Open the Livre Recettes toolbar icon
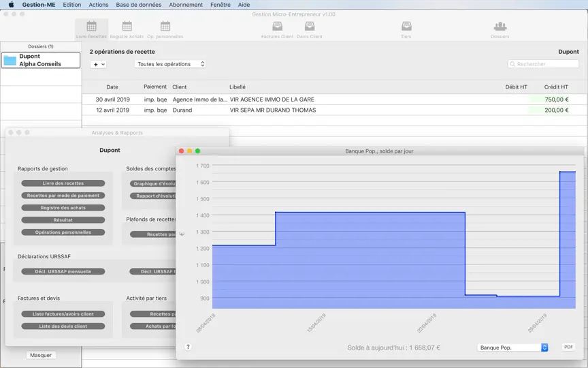This screenshot has height=368, width=588. click(91, 29)
